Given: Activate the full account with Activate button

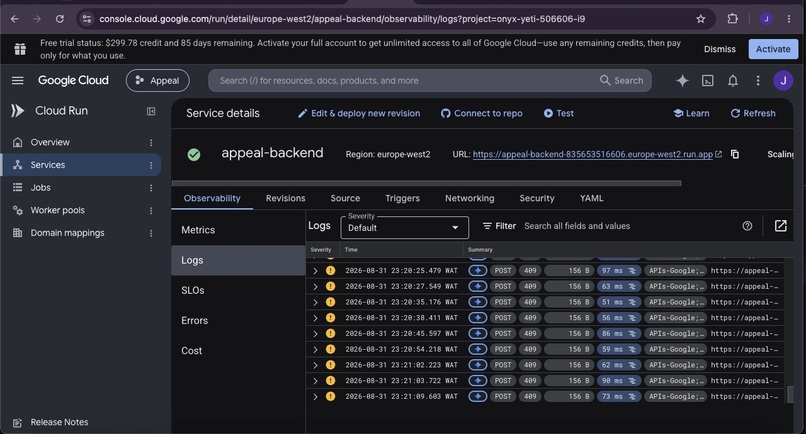Looking at the screenshot, I should click(773, 49).
